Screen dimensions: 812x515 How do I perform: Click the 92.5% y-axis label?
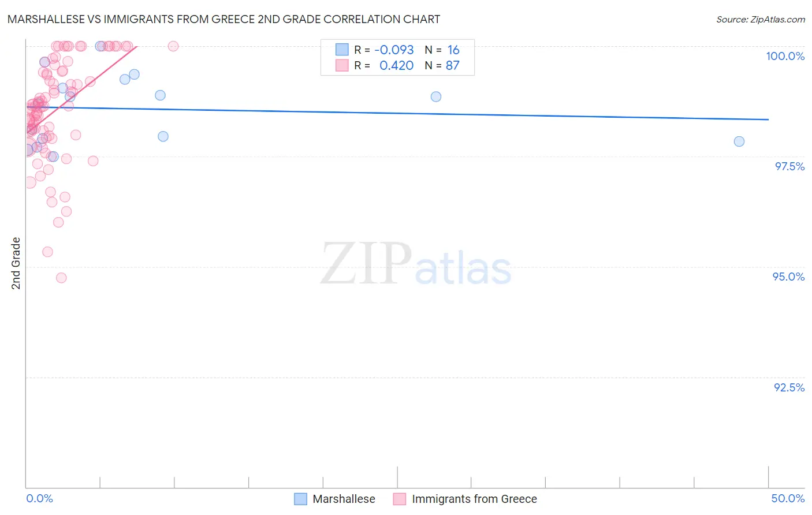pos(789,387)
